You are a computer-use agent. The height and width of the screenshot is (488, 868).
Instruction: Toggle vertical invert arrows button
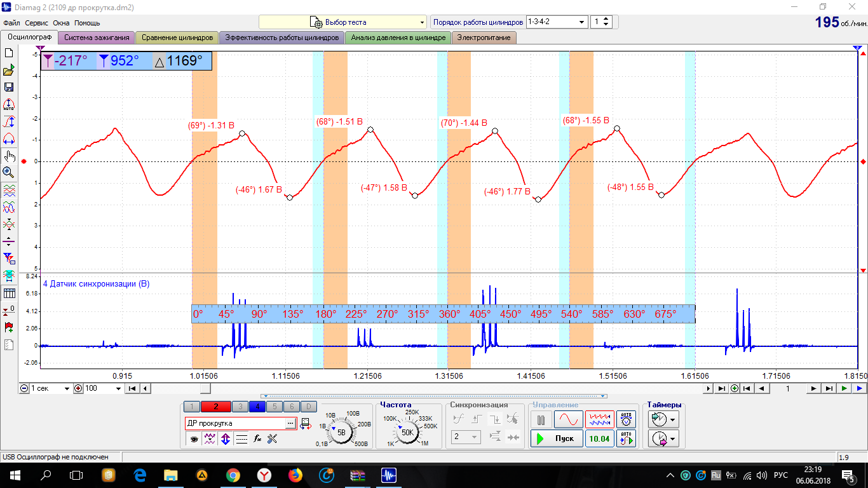tap(226, 438)
